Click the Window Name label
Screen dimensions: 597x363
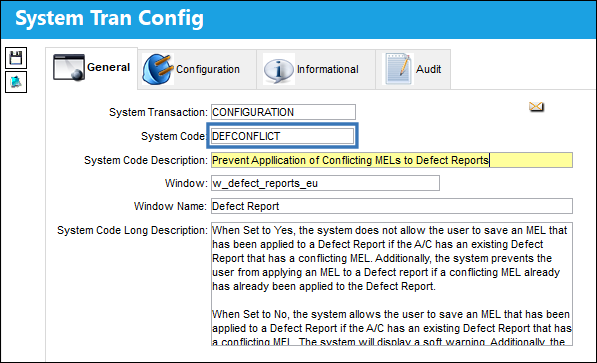coord(170,206)
